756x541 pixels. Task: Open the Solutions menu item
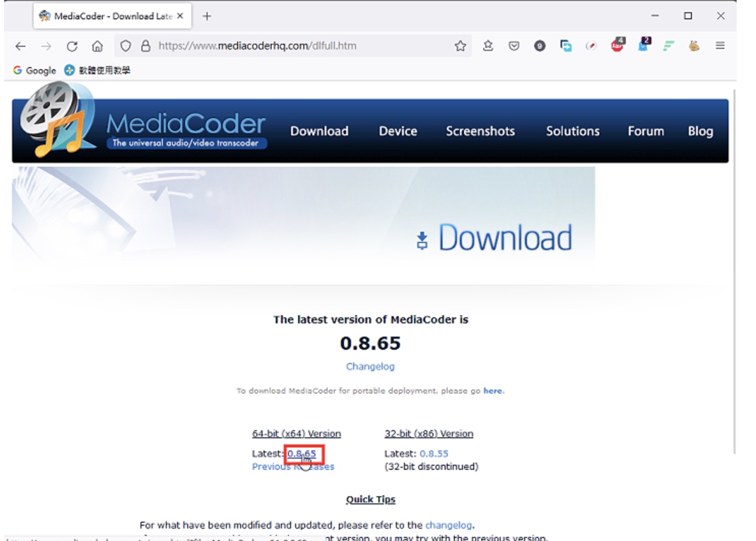point(573,131)
